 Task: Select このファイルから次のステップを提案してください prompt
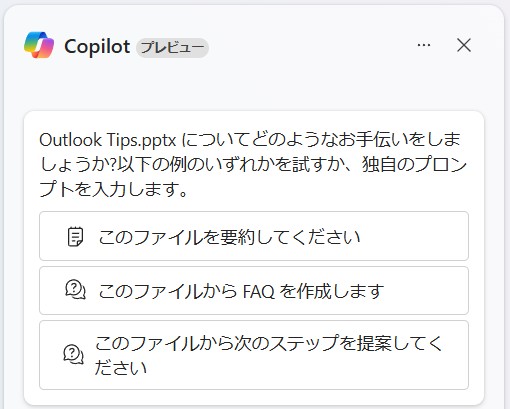(x=254, y=355)
